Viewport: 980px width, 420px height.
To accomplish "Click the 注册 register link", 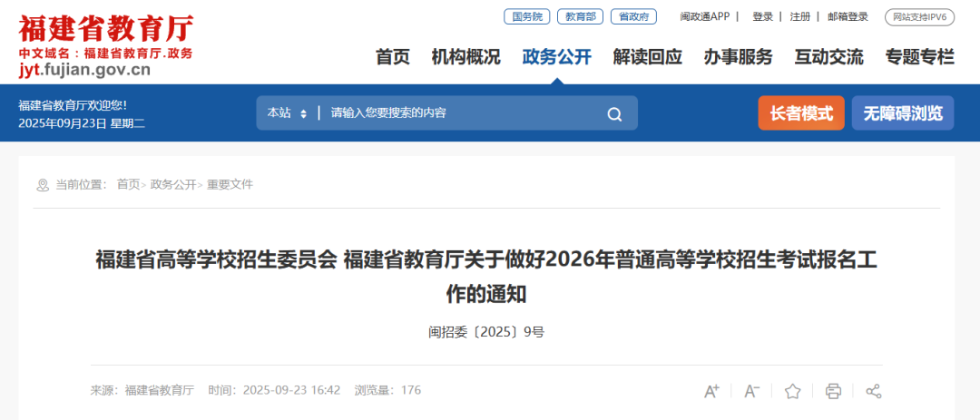I will coord(800,17).
